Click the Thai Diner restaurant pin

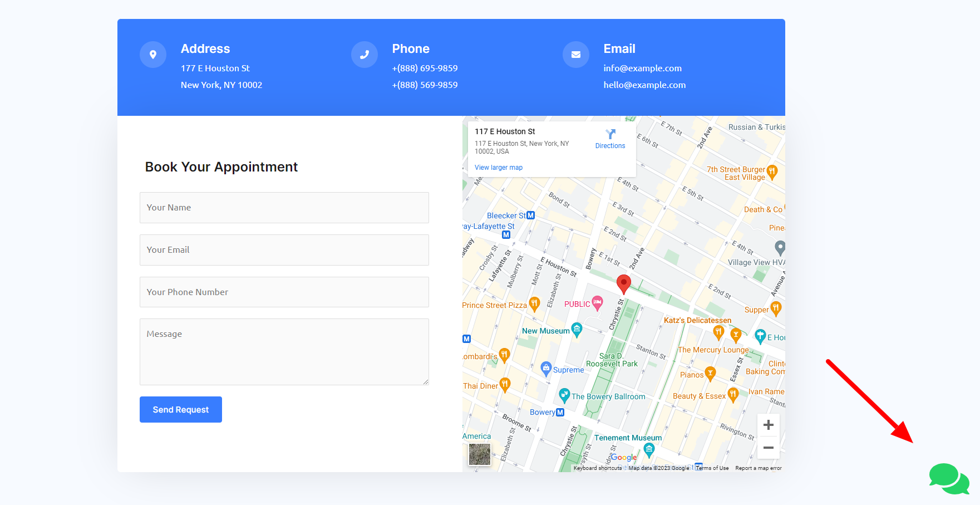click(505, 384)
